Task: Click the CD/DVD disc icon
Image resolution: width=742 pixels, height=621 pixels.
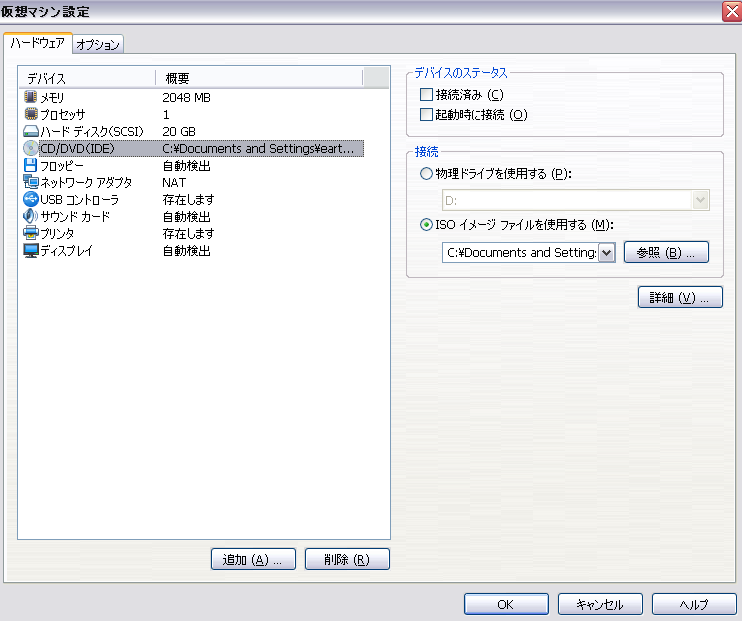Action: tap(30, 148)
